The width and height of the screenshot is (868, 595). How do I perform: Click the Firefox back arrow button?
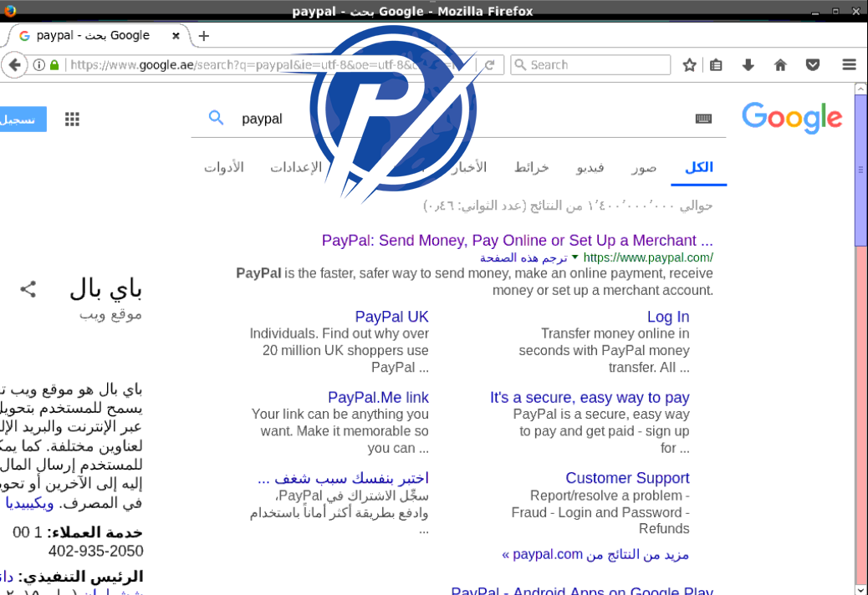tap(14, 65)
